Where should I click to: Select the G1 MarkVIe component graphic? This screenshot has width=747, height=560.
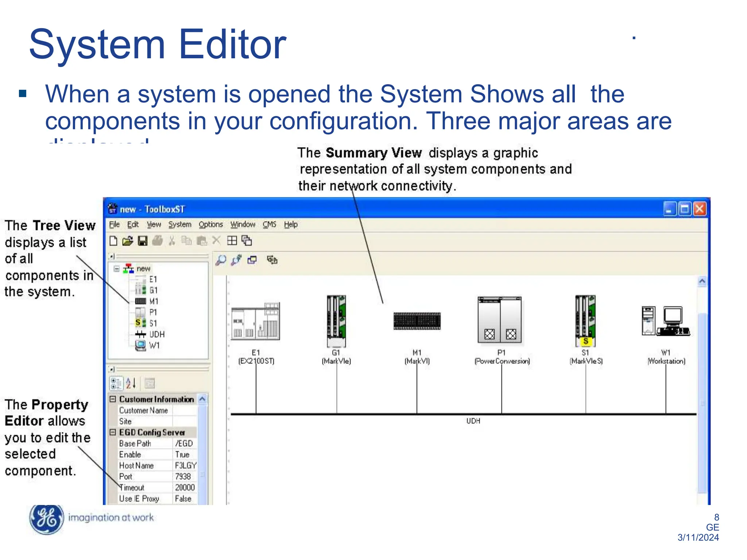(x=336, y=321)
